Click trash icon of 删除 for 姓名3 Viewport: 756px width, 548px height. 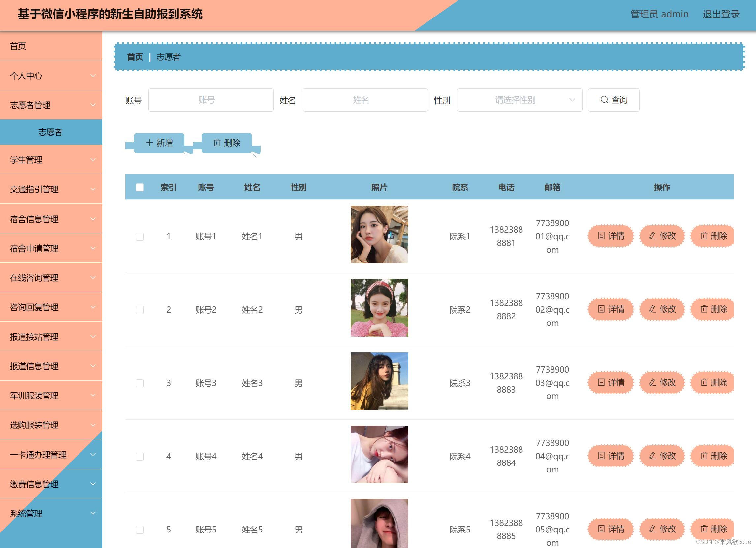tap(704, 382)
